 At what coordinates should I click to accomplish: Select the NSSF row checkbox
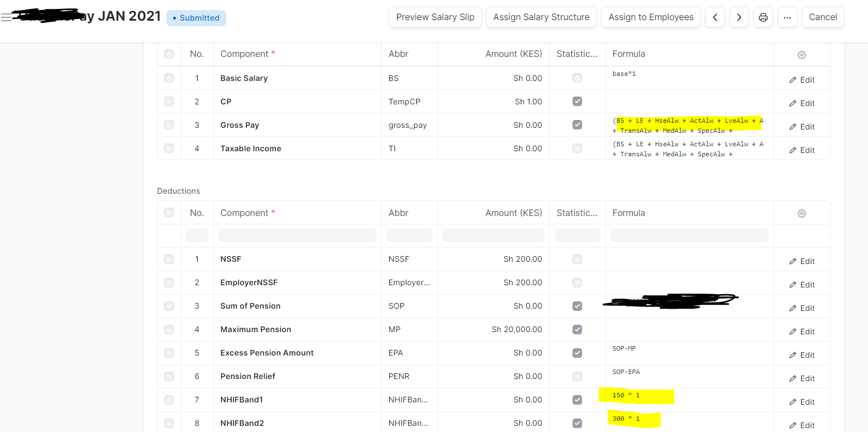(169, 259)
